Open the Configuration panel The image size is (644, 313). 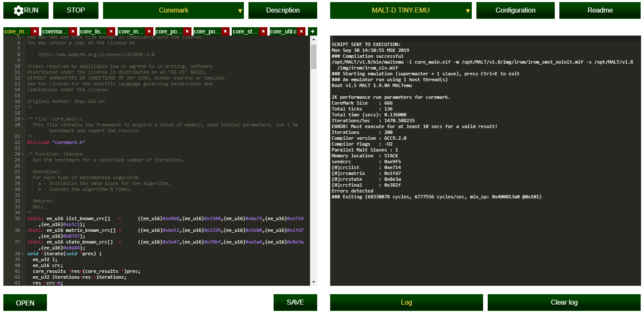point(515,10)
